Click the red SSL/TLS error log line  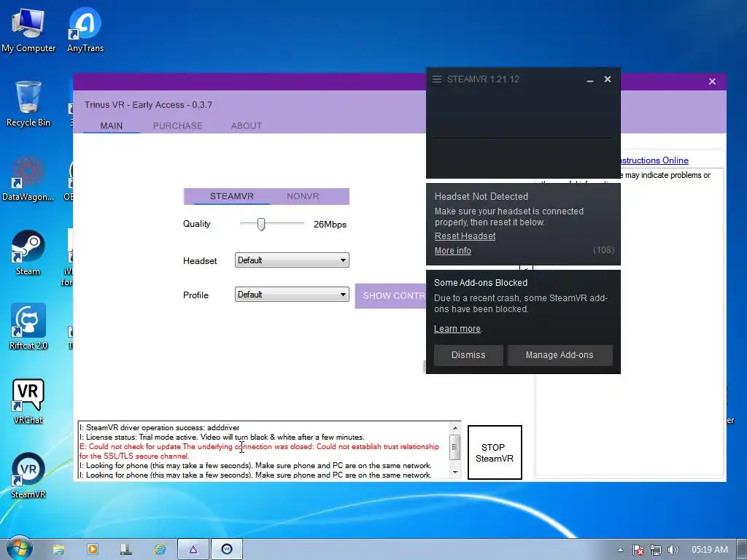tap(259, 451)
